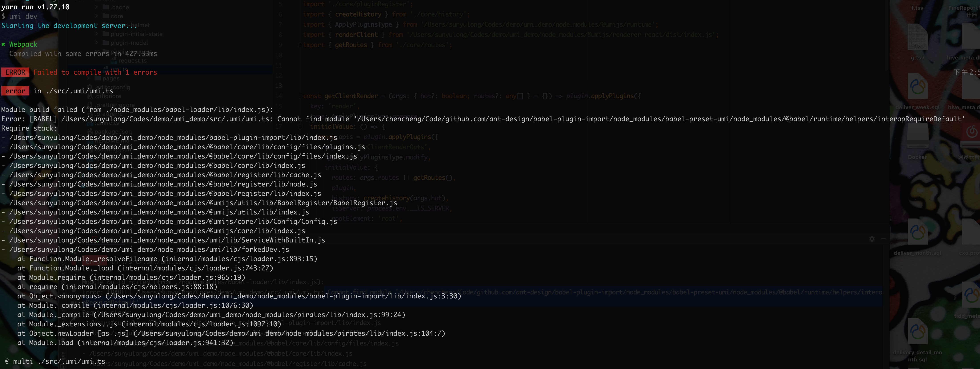Select the .cache folder icon in the IDE tree
This screenshot has height=369, width=980.
point(106,7)
